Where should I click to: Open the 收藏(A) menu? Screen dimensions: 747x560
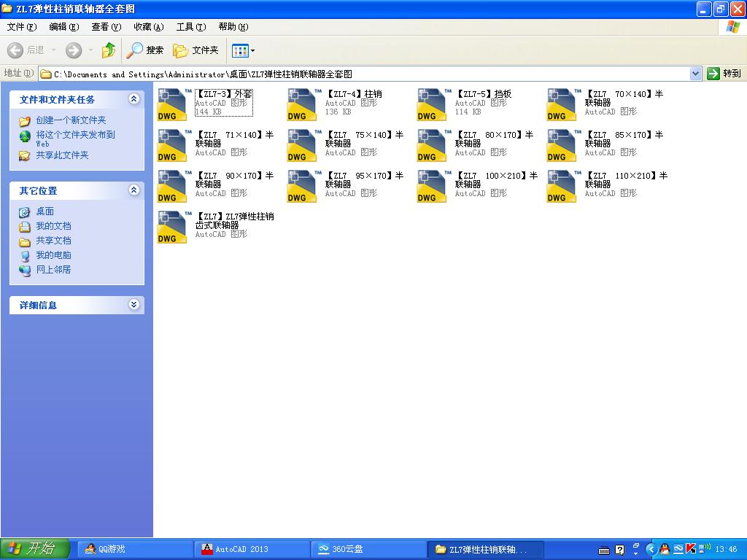pyautogui.click(x=149, y=27)
